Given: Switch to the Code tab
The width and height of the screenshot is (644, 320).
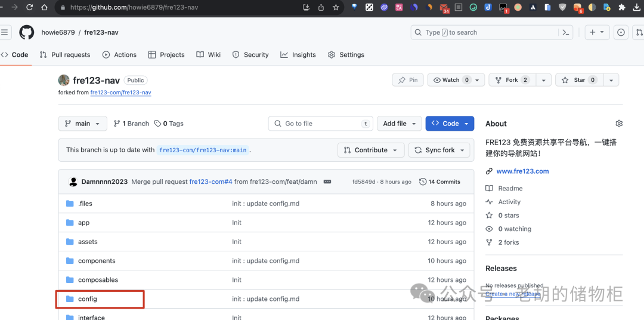Looking at the screenshot, I should click(x=15, y=55).
